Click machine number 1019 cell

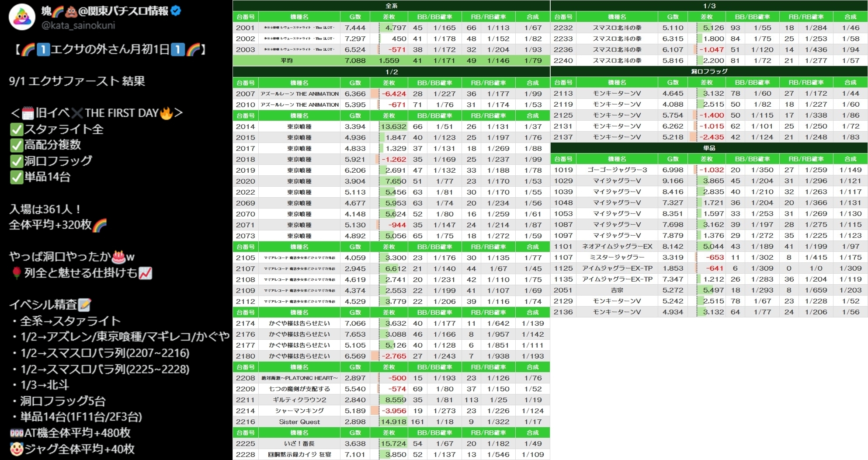point(563,170)
